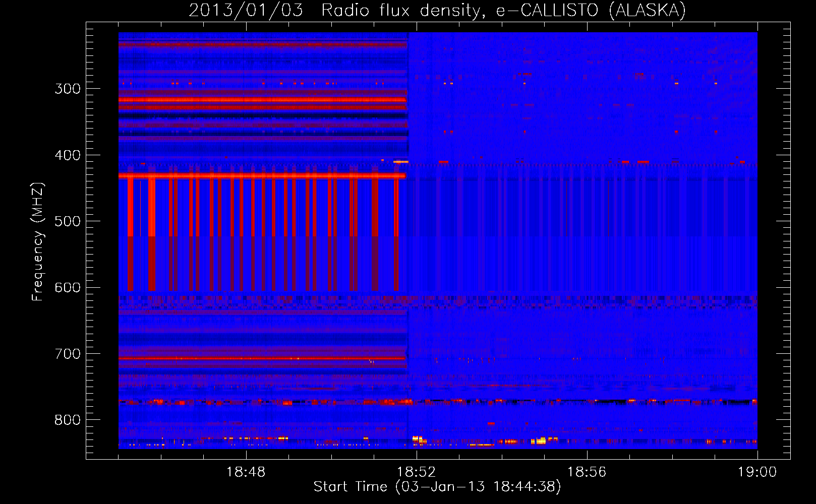Click the 18:52 time tick label
This screenshot has width=816, height=504.
(x=416, y=472)
